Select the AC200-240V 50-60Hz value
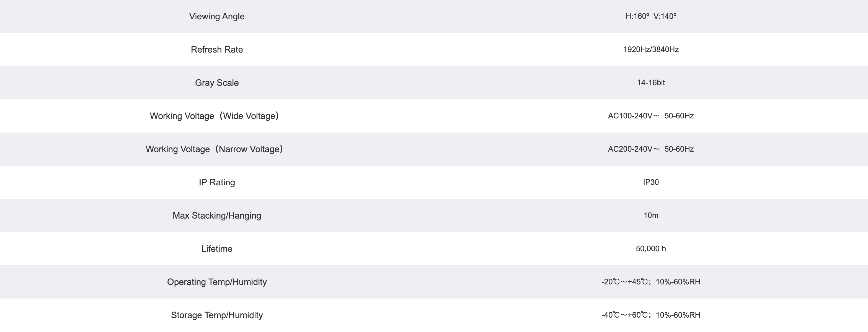This screenshot has width=868, height=332. (651, 149)
